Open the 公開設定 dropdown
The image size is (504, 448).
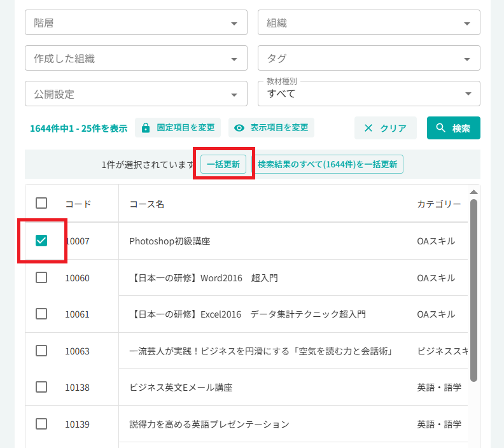136,94
